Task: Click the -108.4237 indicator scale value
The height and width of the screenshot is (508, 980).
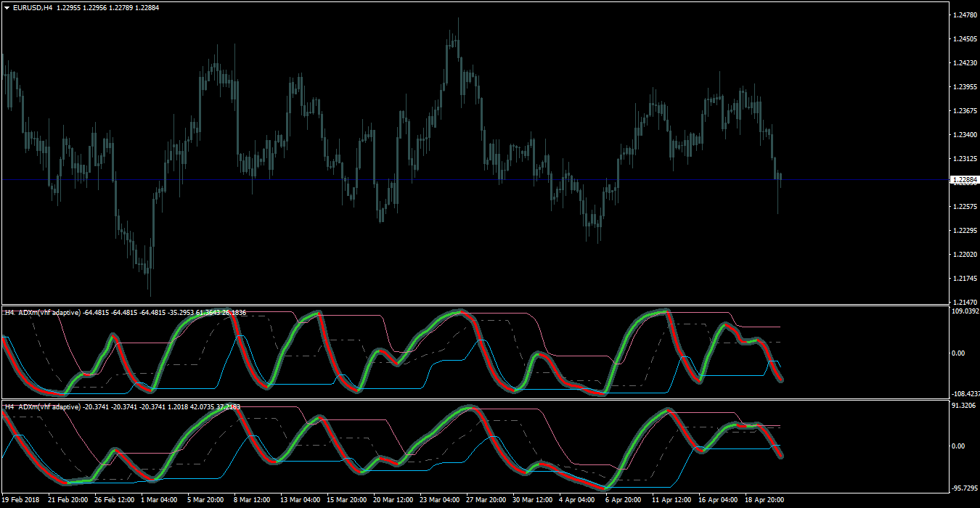Action: pyautogui.click(x=965, y=394)
